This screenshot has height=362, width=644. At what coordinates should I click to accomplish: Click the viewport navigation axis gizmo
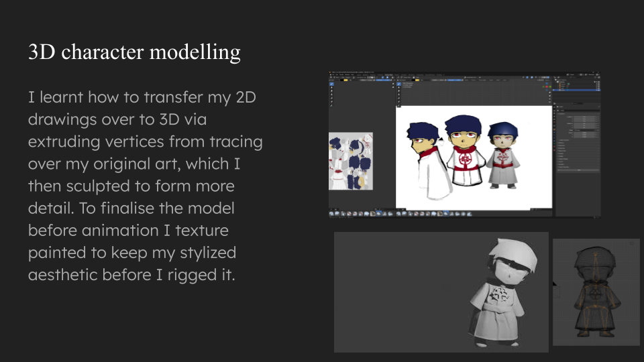[547, 86]
